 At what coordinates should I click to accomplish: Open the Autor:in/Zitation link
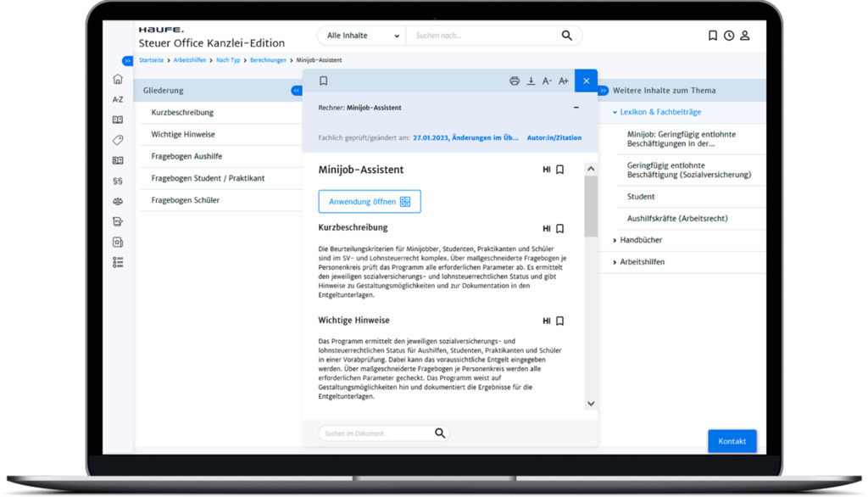click(554, 137)
